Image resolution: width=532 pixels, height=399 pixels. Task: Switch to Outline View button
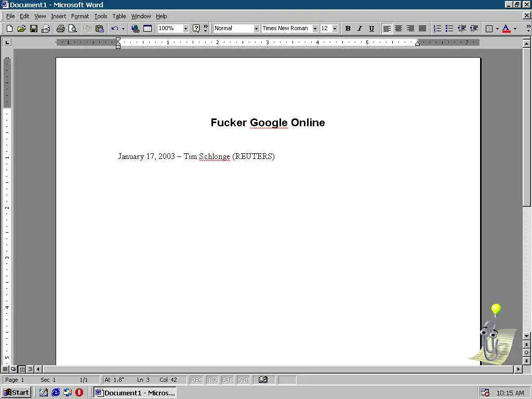click(30, 369)
